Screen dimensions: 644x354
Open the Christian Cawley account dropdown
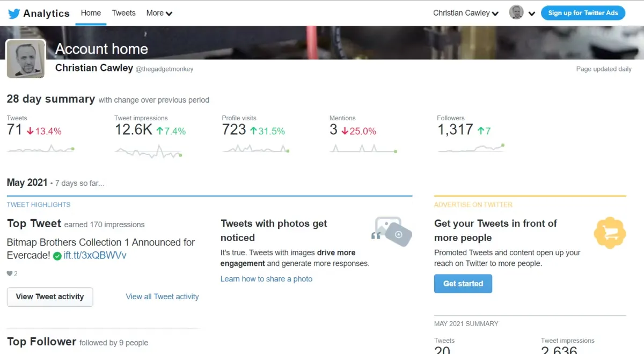pyautogui.click(x=465, y=13)
